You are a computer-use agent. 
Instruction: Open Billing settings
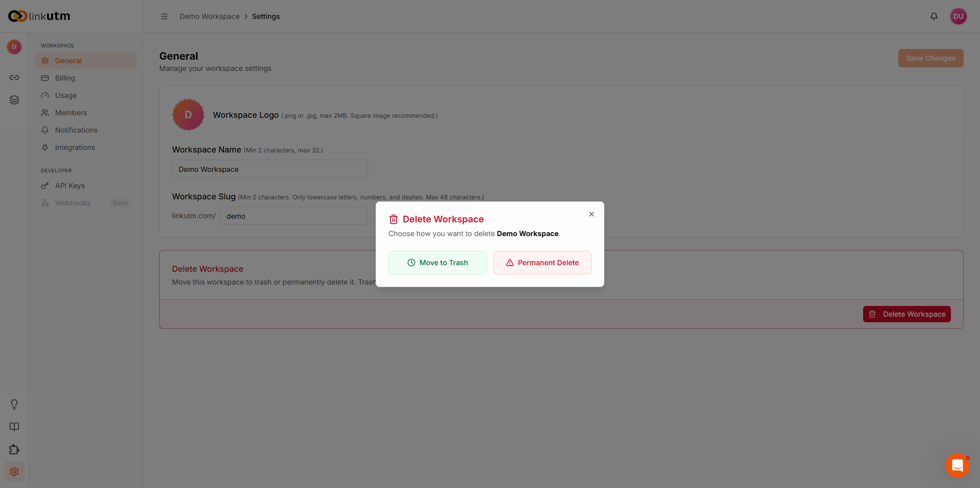[86, 78]
